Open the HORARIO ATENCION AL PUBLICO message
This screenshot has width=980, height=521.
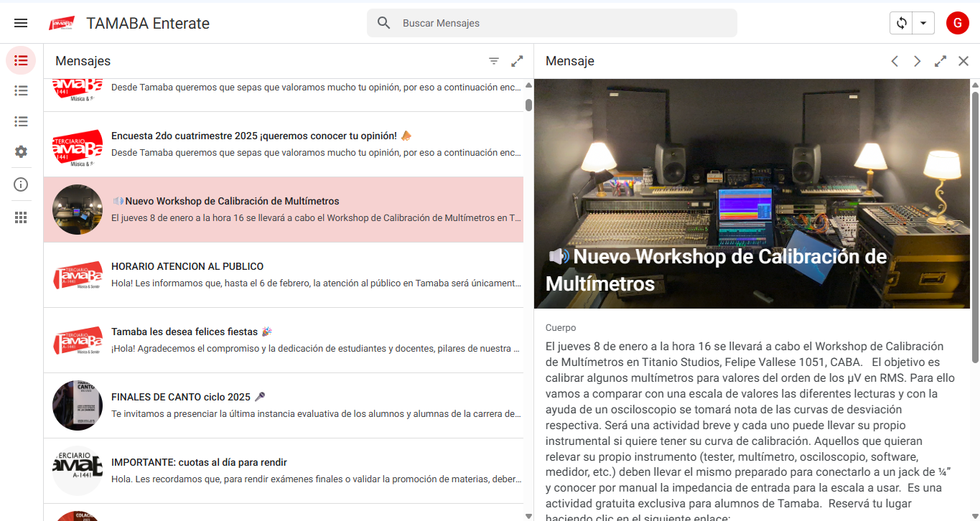316,274
